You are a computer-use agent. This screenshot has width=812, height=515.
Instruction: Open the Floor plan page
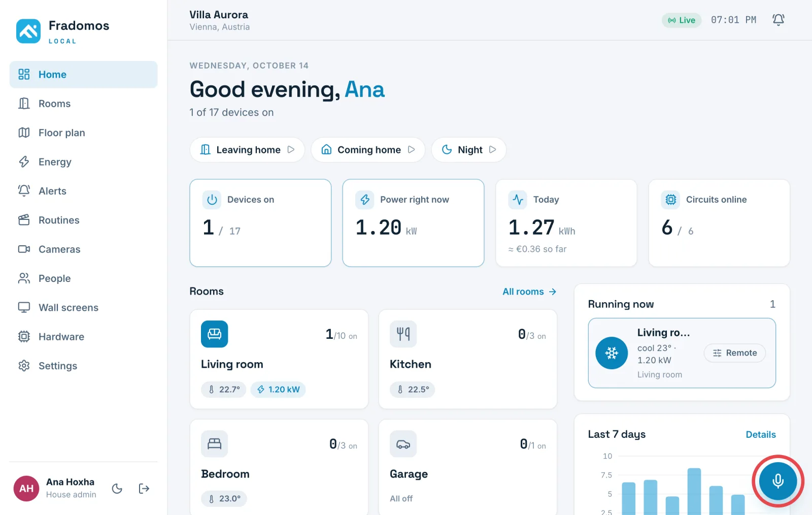[84, 133]
